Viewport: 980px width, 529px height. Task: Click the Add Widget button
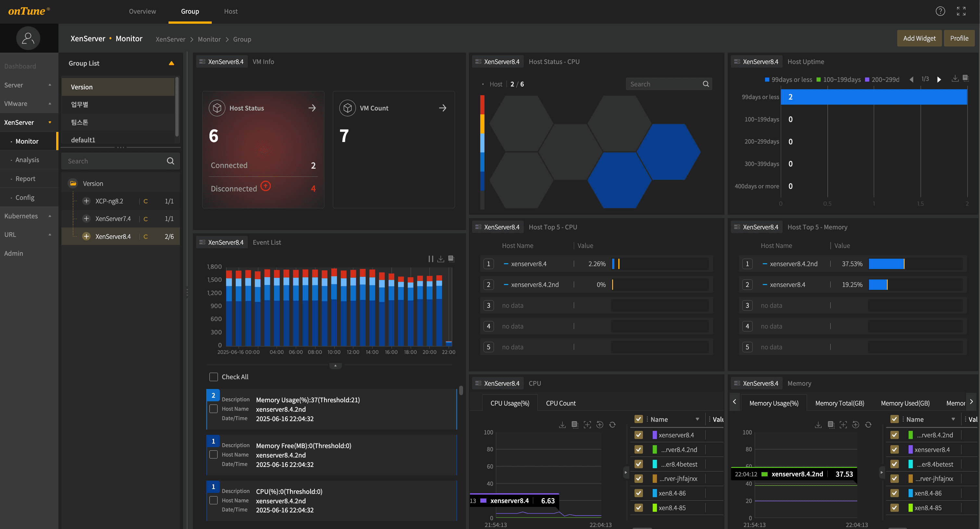tap(919, 38)
